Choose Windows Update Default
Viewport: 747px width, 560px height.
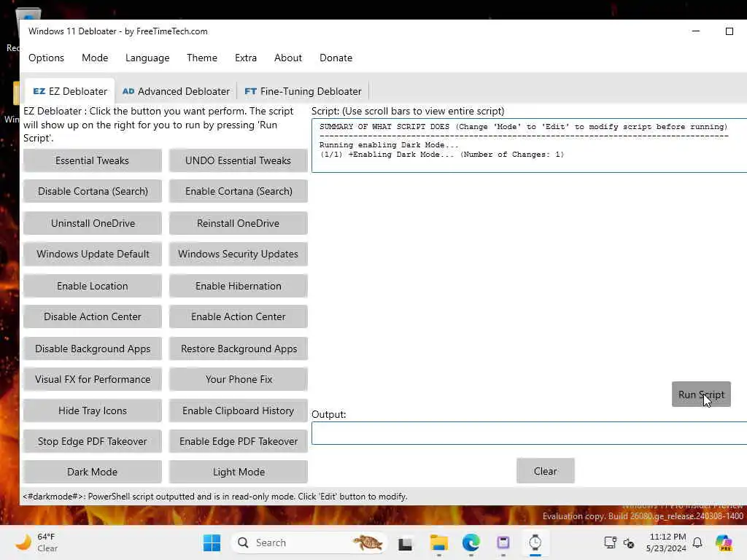[93, 254]
